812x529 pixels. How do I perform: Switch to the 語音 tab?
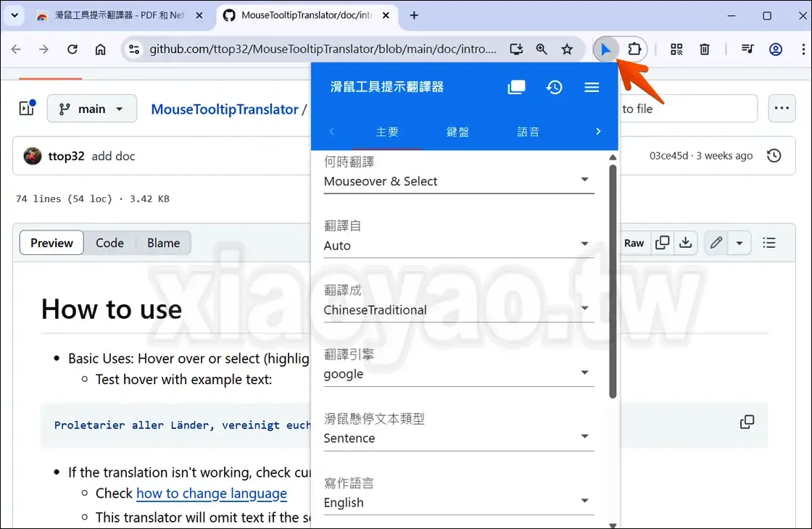[x=529, y=132]
